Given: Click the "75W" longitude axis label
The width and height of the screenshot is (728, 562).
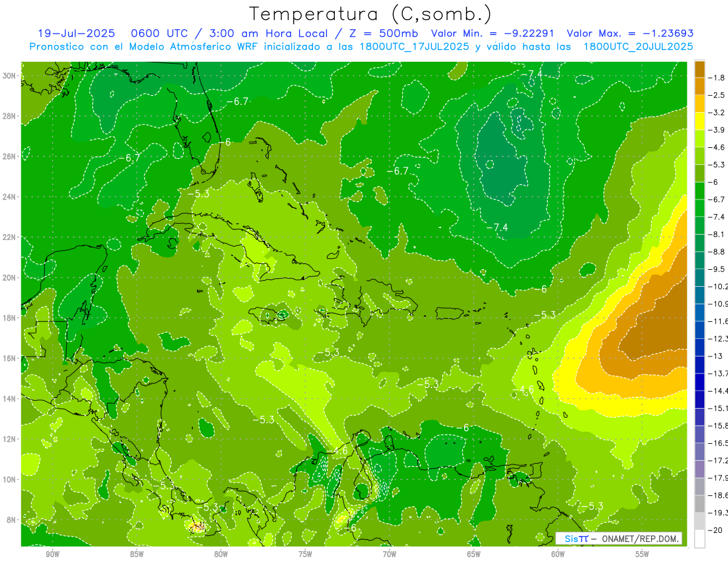Looking at the screenshot, I should point(305,554).
